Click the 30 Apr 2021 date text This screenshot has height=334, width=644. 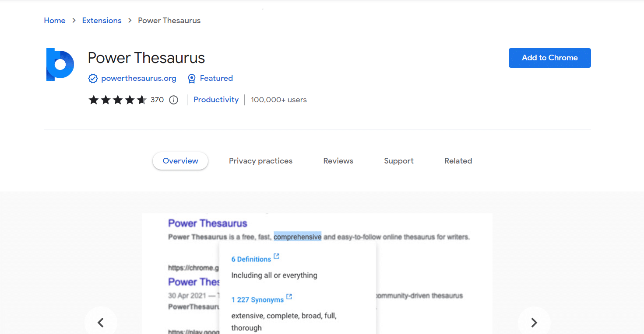pos(187,296)
